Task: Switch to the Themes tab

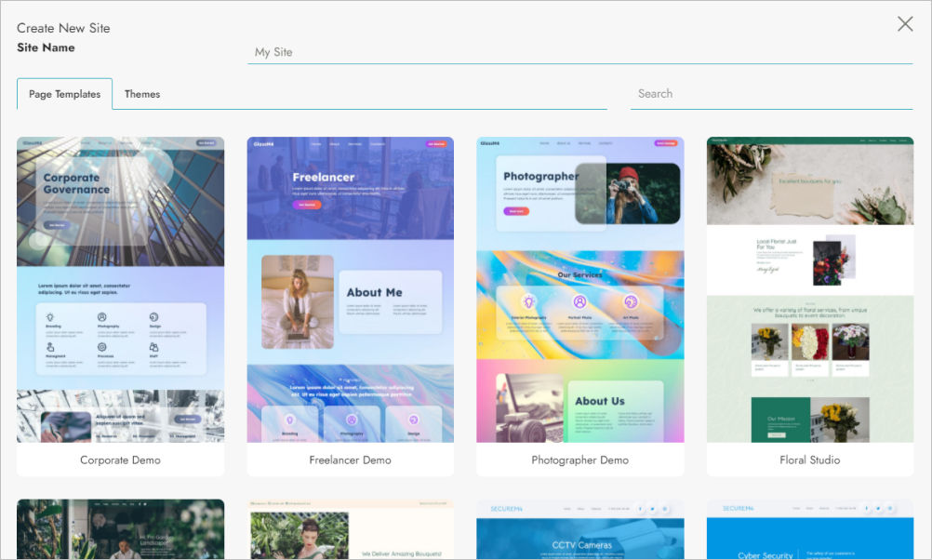Action: click(142, 94)
